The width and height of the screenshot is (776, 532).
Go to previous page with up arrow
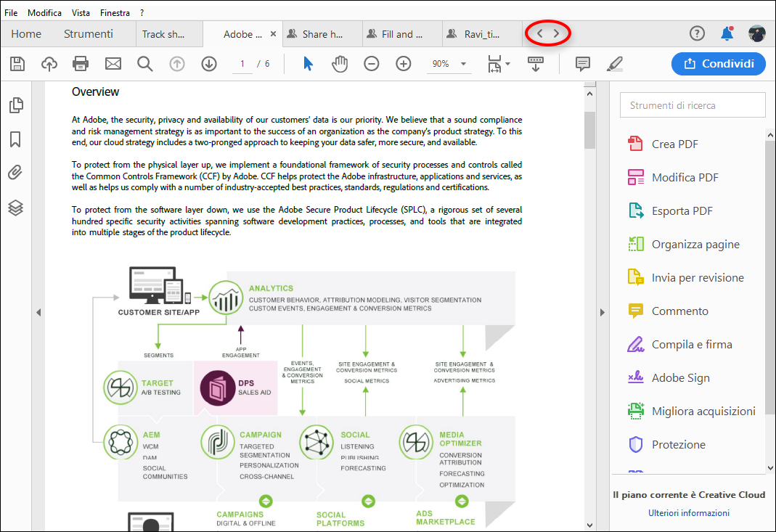[177, 64]
